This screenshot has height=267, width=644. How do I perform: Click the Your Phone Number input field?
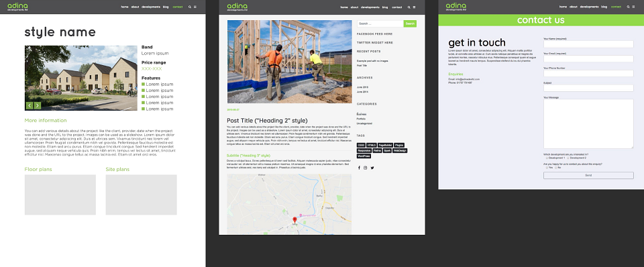point(588,74)
